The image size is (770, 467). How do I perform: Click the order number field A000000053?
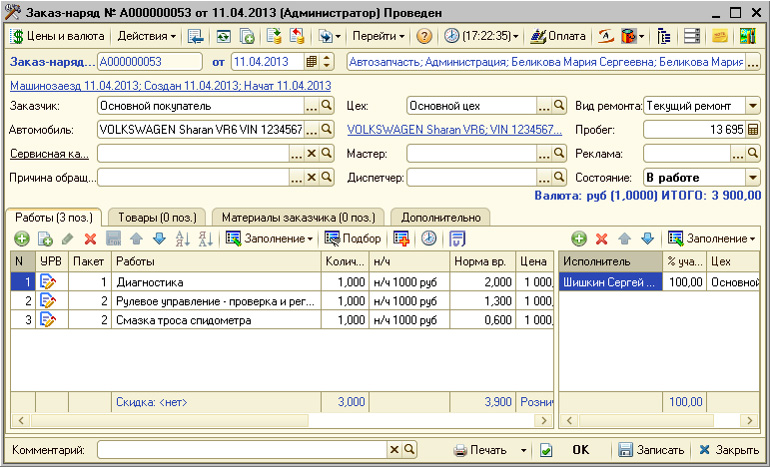coord(150,62)
